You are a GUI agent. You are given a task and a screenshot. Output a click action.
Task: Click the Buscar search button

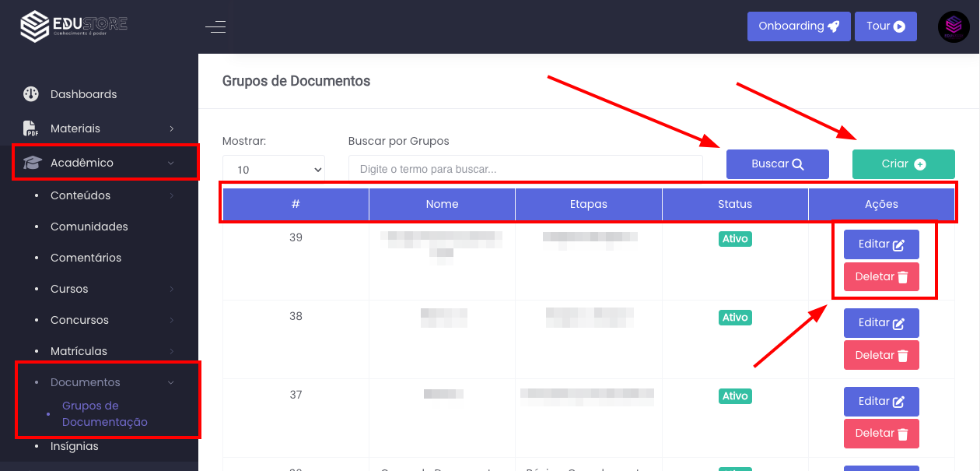777,164
